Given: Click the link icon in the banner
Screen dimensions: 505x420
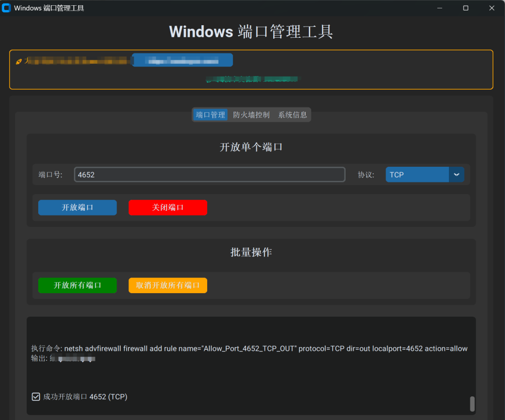Looking at the screenshot, I should [19, 61].
